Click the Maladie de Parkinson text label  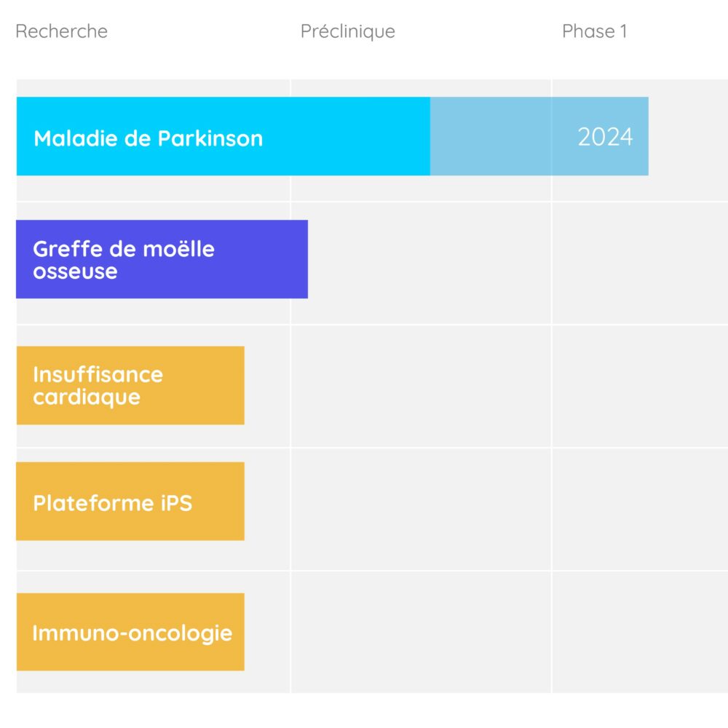click(148, 138)
